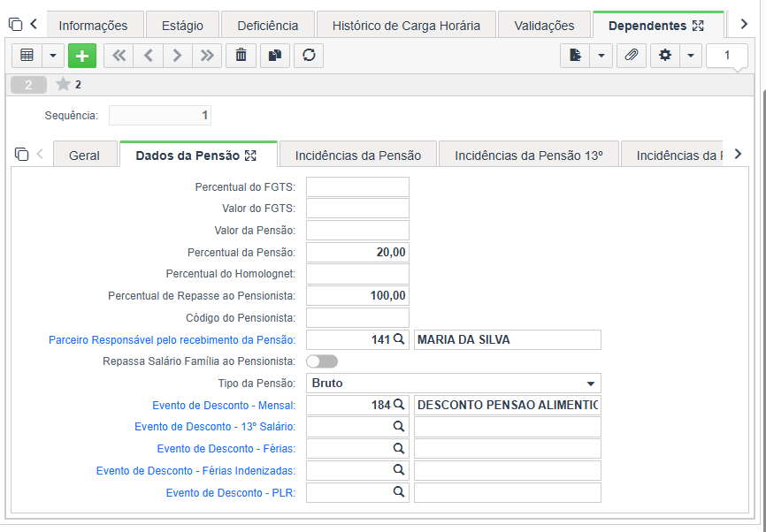
Task: Click the export document icon
Action: pyautogui.click(x=575, y=56)
